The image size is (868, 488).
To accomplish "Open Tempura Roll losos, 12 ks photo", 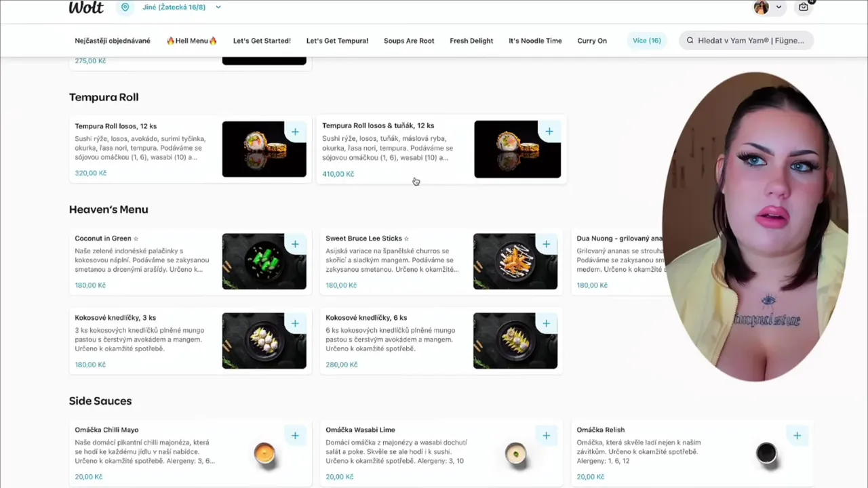I will 264,149.
